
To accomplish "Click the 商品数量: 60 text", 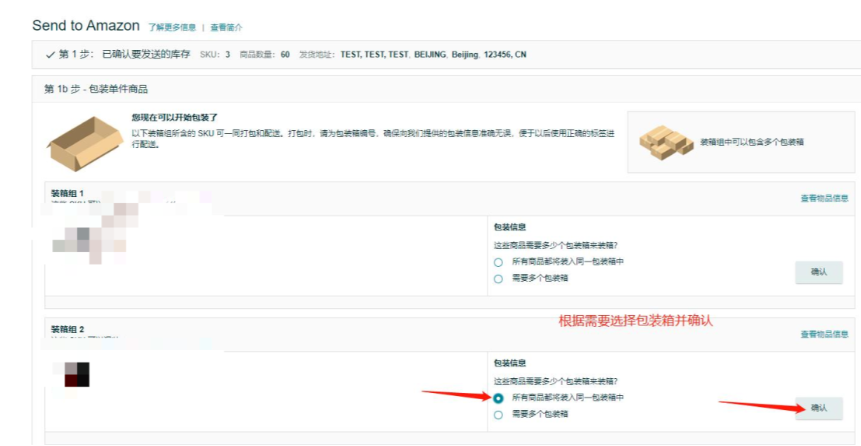I will [x=265, y=55].
